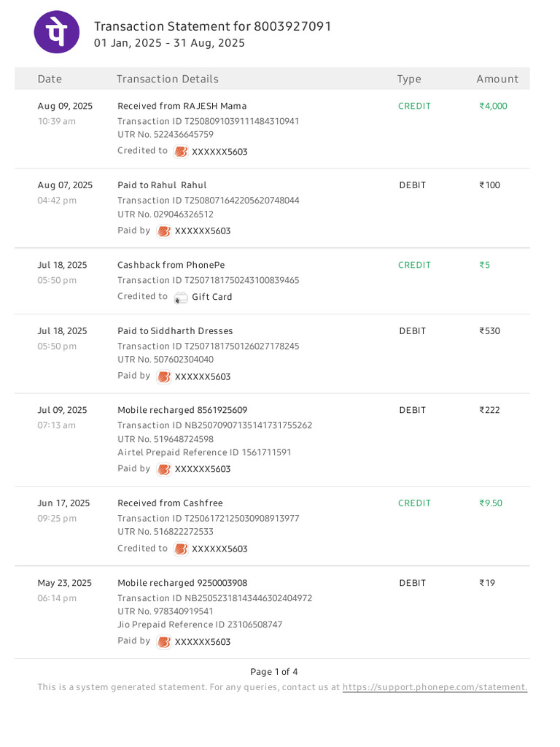Select Paid to Siddharth Dresses title

tap(176, 330)
